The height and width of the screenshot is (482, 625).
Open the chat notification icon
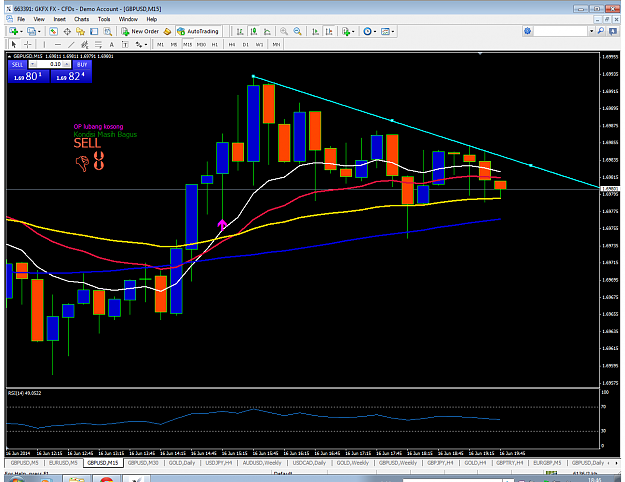click(613, 31)
